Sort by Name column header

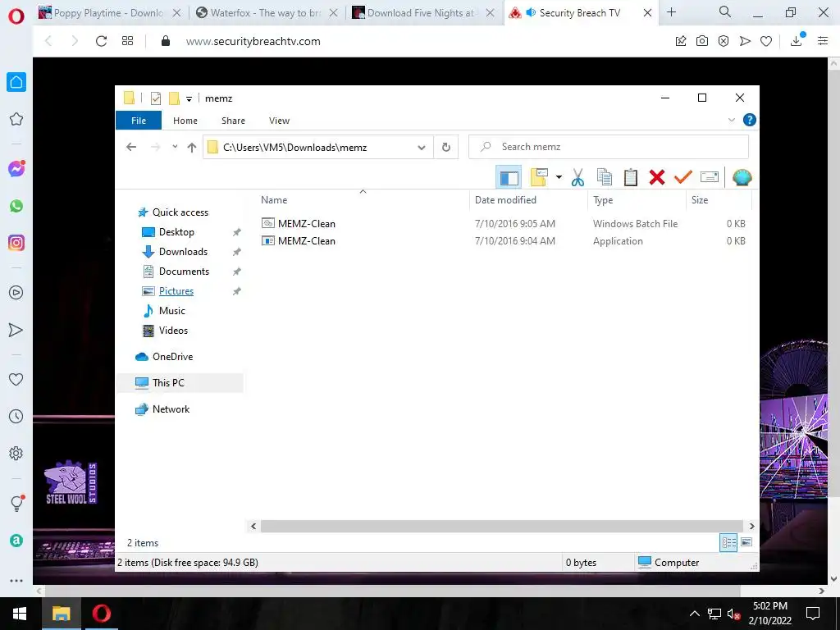tap(274, 200)
